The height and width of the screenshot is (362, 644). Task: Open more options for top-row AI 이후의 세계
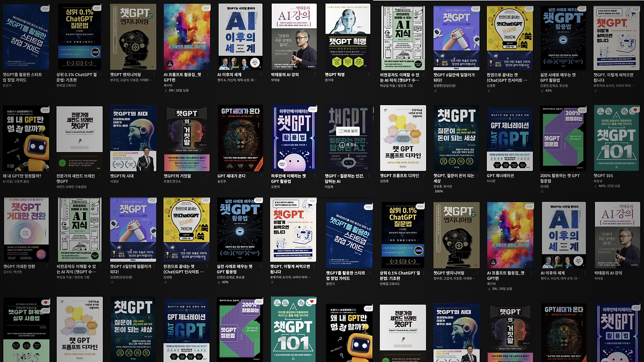pyautogui.click(x=262, y=74)
